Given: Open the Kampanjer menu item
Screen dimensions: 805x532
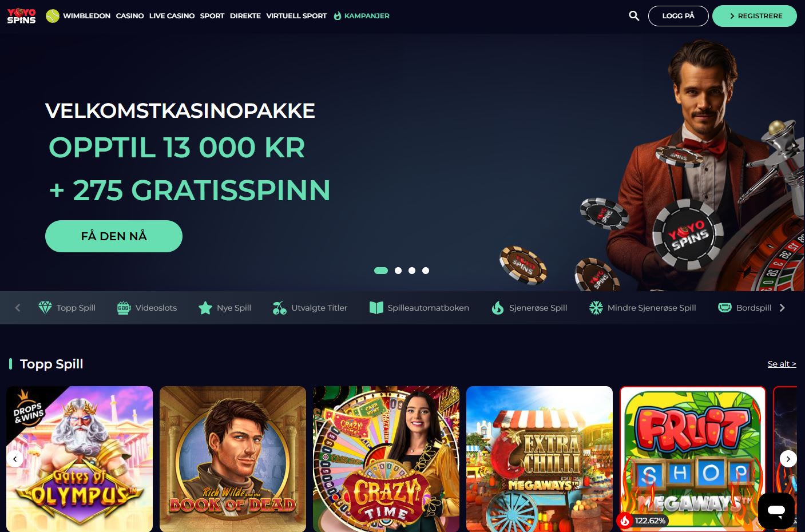Looking at the screenshot, I should (361, 16).
